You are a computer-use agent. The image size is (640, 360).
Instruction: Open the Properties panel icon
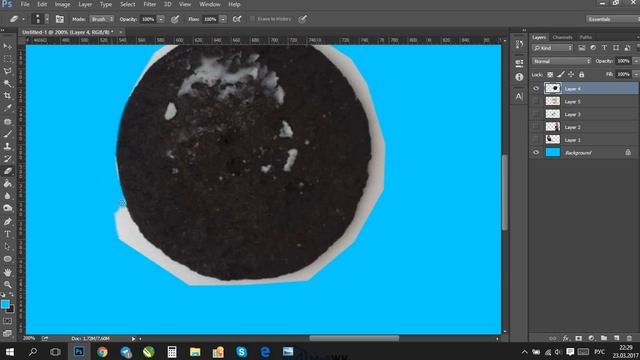point(519,62)
